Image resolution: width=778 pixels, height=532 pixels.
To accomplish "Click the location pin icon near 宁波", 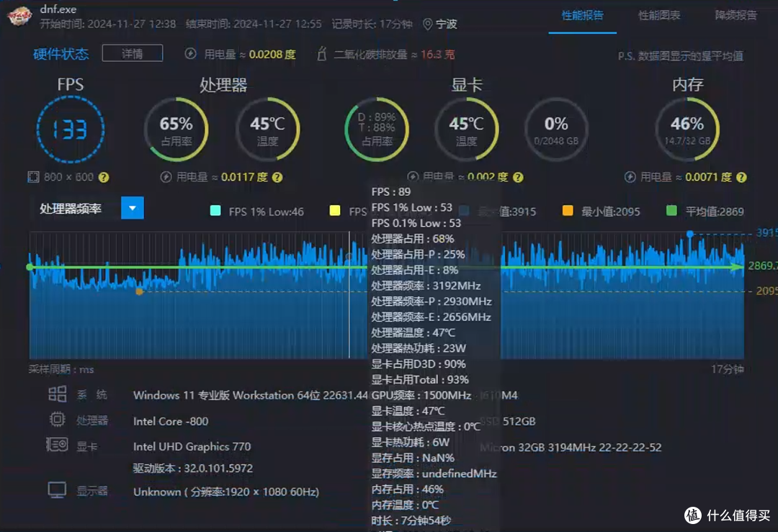I will tap(427, 24).
